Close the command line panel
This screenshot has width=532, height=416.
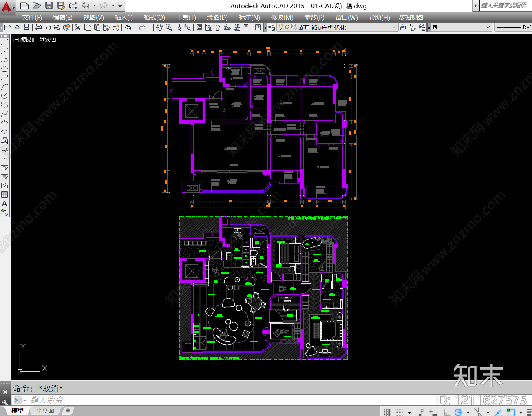tap(5, 392)
